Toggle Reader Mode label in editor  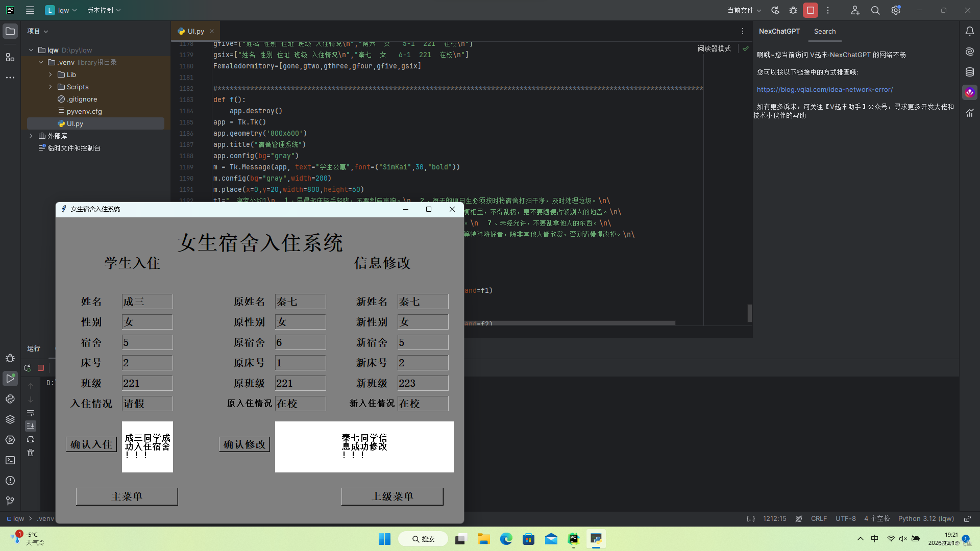pyautogui.click(x=714, y=48)
